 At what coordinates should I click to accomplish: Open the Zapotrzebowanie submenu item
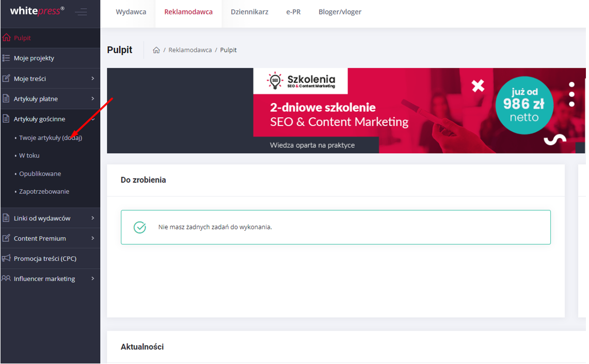[x=44, y=192]
